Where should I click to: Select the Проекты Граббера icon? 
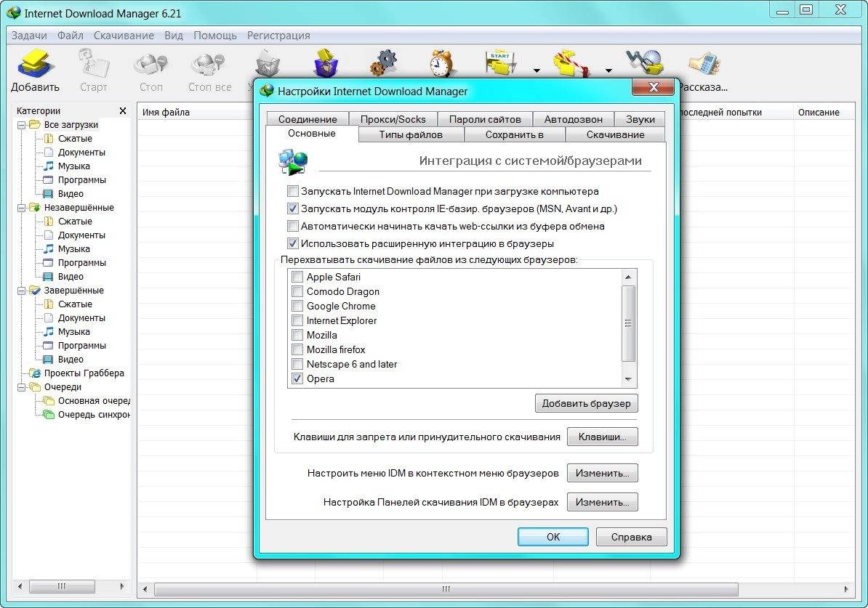(x=35, y=373)
